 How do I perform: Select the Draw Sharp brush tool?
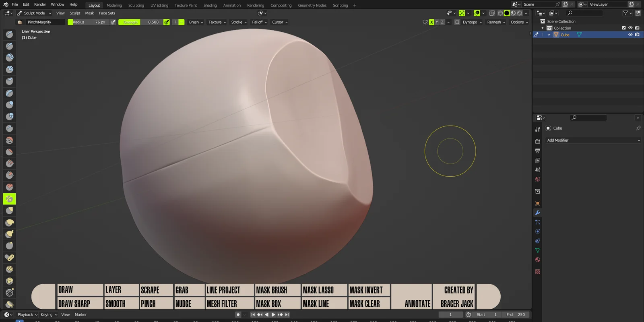9,46
